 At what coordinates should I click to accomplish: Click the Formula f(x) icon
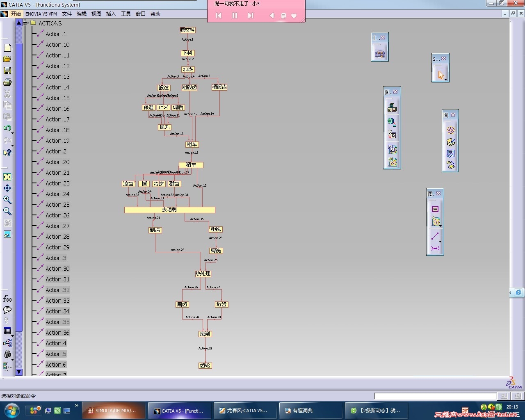tap(7, 299)
